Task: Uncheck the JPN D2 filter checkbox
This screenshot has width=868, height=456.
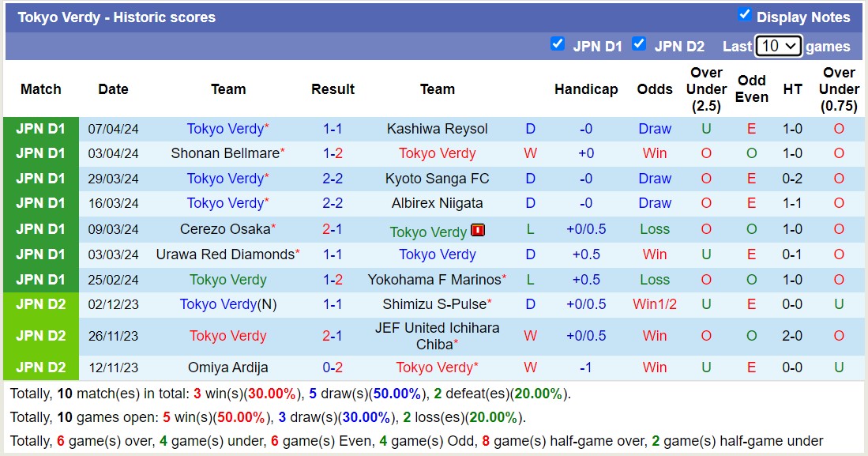Action: [x=640, y=45]
